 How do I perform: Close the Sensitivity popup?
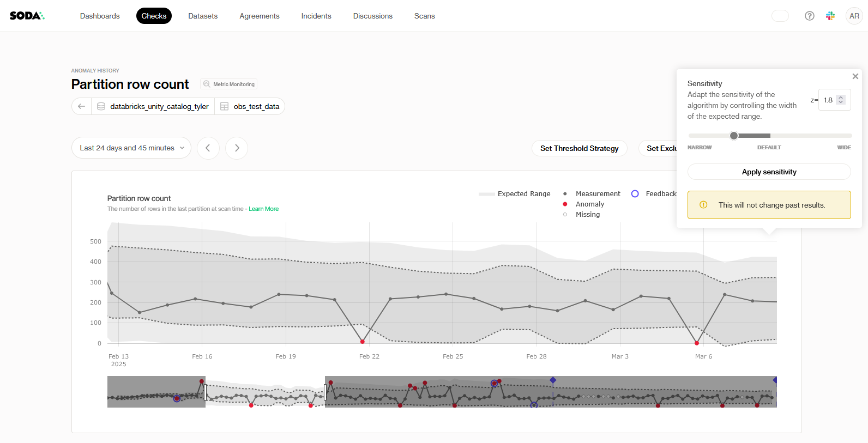(855, 76)
